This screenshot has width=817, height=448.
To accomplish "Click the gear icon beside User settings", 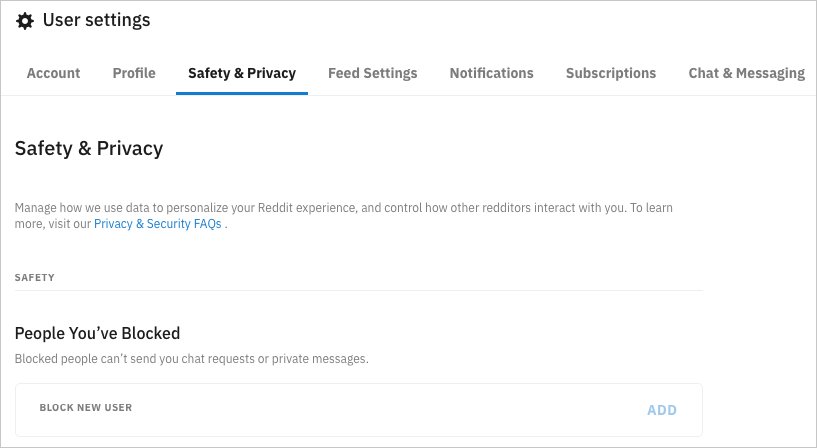I will tap(25, 21).
